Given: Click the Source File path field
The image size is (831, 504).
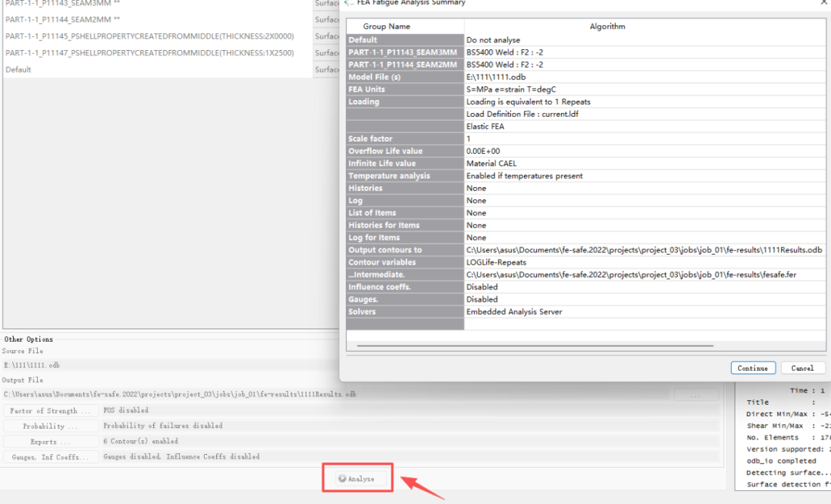Looking at the screenshot, I should pos(169,365).
